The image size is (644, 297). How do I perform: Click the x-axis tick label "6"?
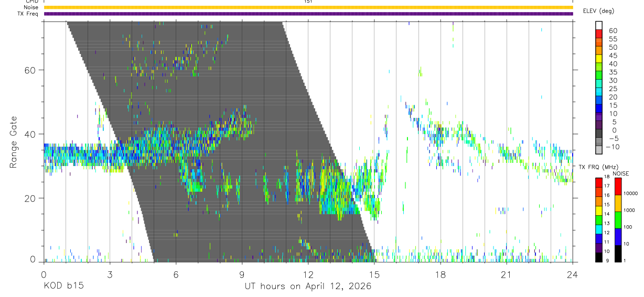pos(176,274)
